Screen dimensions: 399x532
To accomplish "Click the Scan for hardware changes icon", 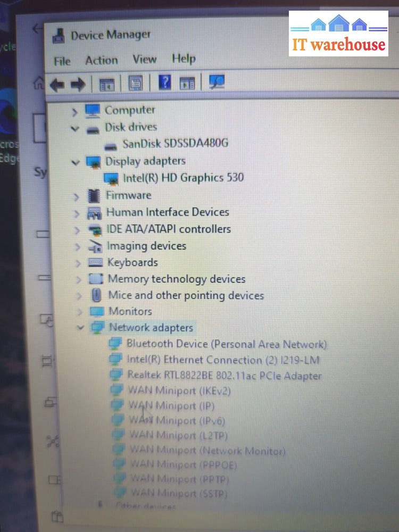I will tap(217, 81).
